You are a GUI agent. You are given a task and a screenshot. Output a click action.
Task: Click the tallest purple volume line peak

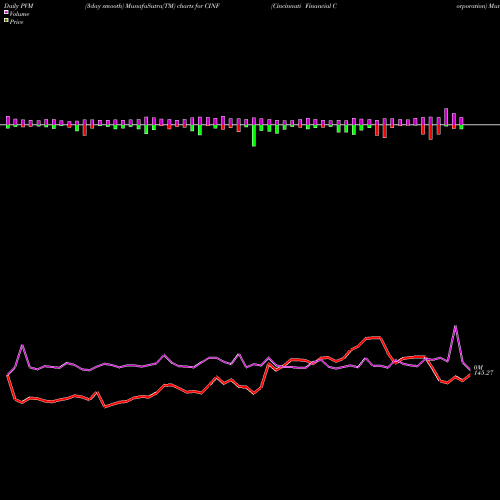[x=455, y=327]
